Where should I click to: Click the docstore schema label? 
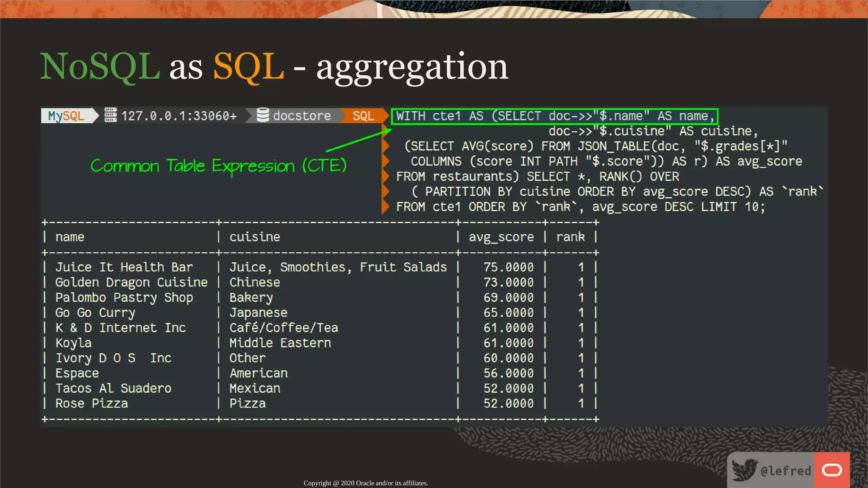point(302,116)
